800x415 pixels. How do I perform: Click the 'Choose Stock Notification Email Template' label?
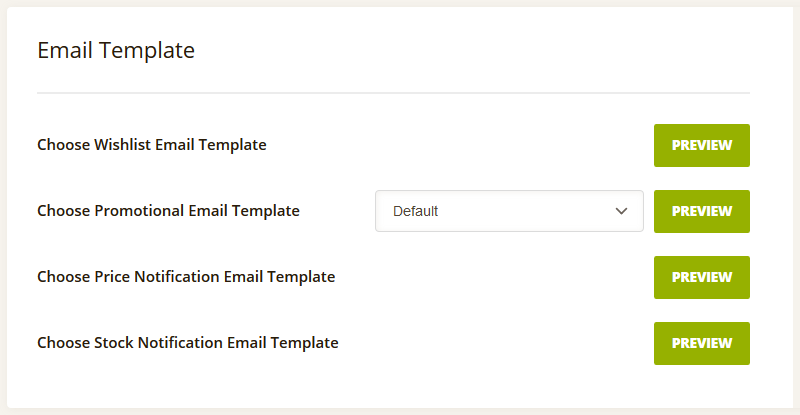(188, 343)
